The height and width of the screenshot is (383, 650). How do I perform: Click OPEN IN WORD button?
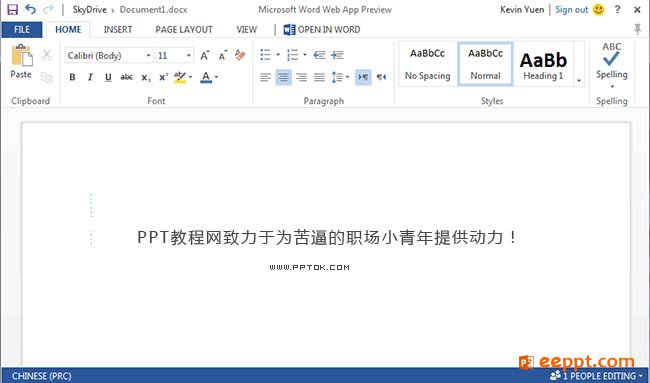tap(322, 29)
